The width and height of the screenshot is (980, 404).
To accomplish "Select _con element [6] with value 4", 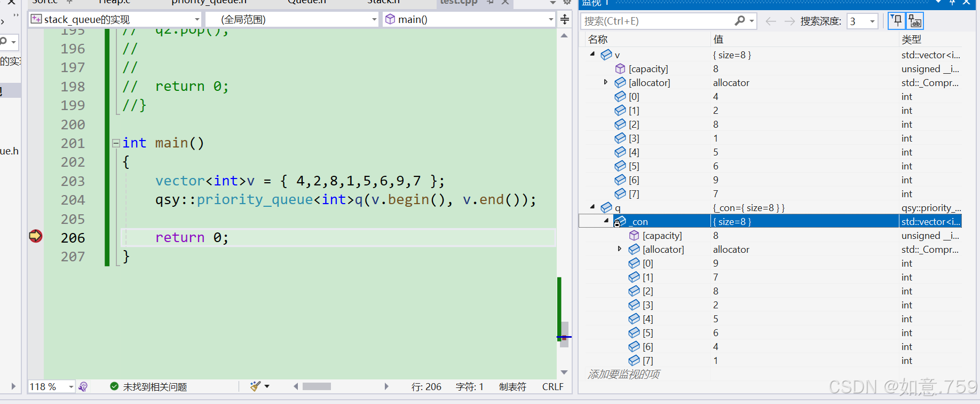I will click(770, 347).
